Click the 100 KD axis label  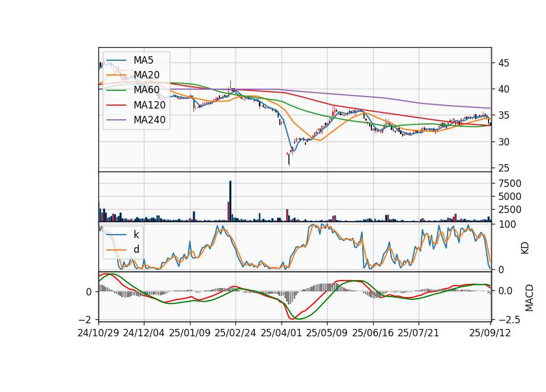point(507,225)
